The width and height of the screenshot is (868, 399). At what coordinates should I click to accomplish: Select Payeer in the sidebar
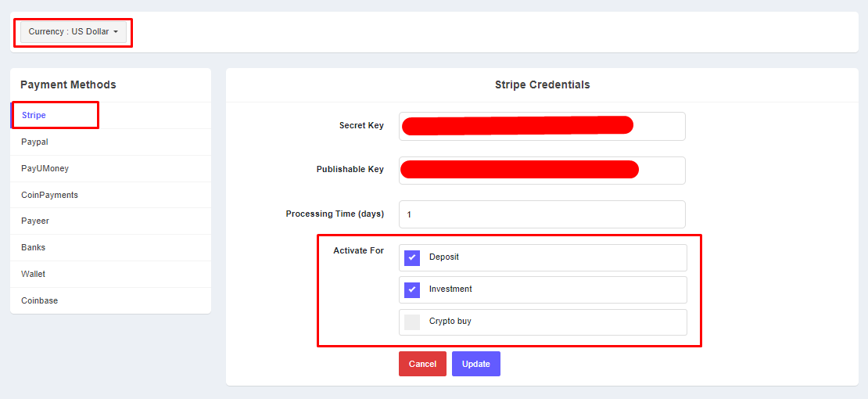(35, 221)
